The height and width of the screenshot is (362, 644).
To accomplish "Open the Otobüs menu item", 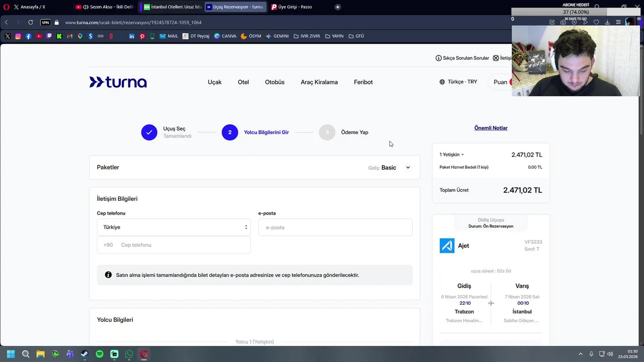I will (x=275, y=82).
